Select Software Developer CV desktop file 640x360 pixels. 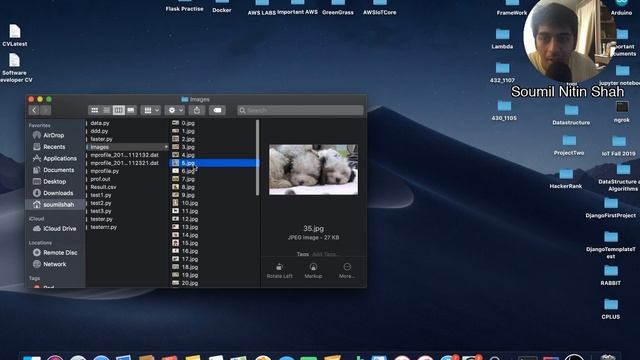(x=15, y=68)
